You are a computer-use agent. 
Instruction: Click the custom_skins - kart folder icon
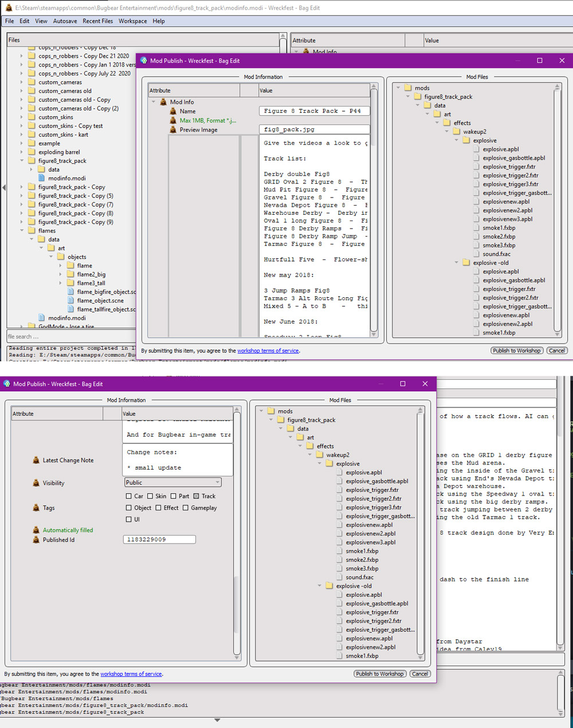(x=32, y=135)
